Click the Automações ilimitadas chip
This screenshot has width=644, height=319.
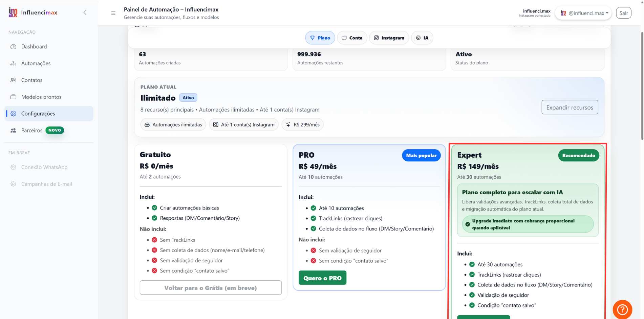tap(173, 124)
